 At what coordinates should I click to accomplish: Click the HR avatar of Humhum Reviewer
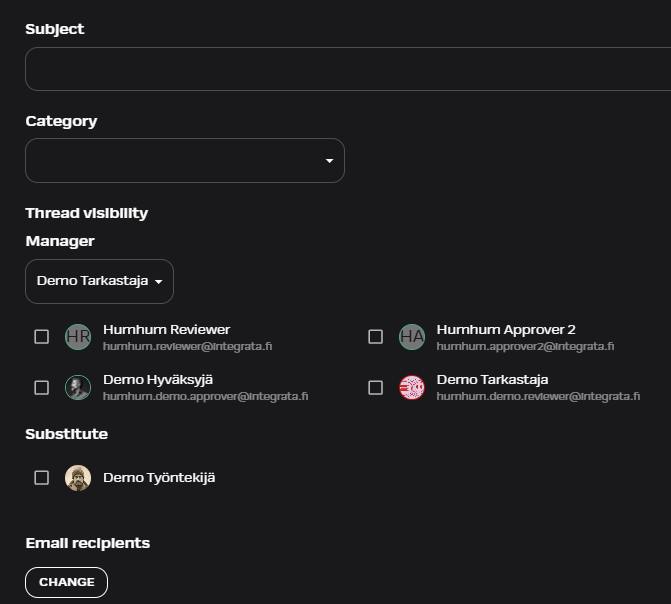(x=78, y=337)
